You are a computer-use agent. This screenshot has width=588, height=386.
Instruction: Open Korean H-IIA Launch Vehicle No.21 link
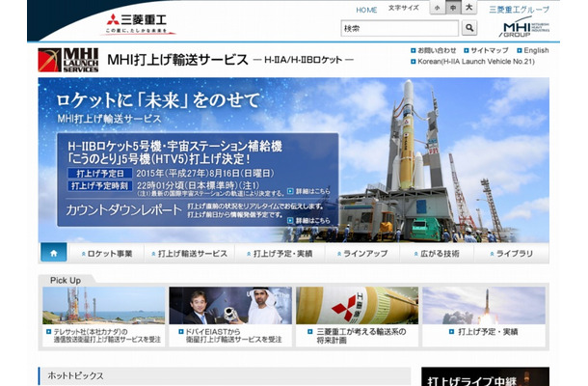tap(473, 61)
